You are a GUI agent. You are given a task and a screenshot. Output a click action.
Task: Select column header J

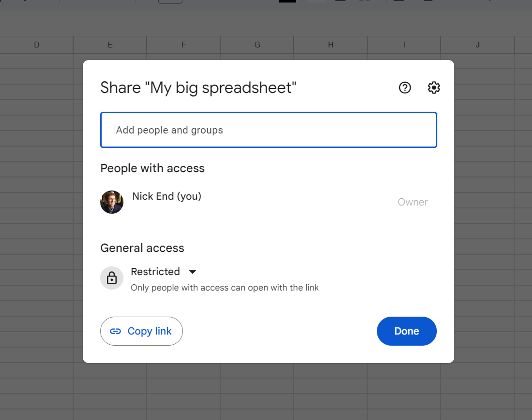tap(478, 44)
